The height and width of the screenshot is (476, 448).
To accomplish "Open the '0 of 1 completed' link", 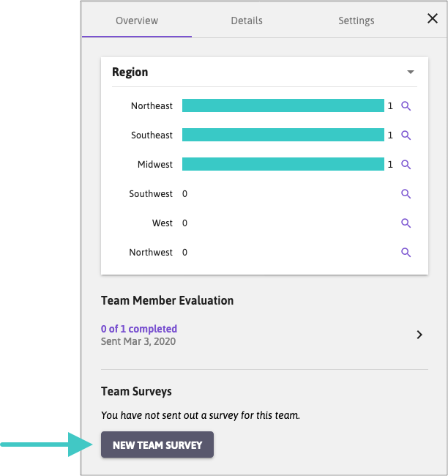I will [x=139, y=329].
